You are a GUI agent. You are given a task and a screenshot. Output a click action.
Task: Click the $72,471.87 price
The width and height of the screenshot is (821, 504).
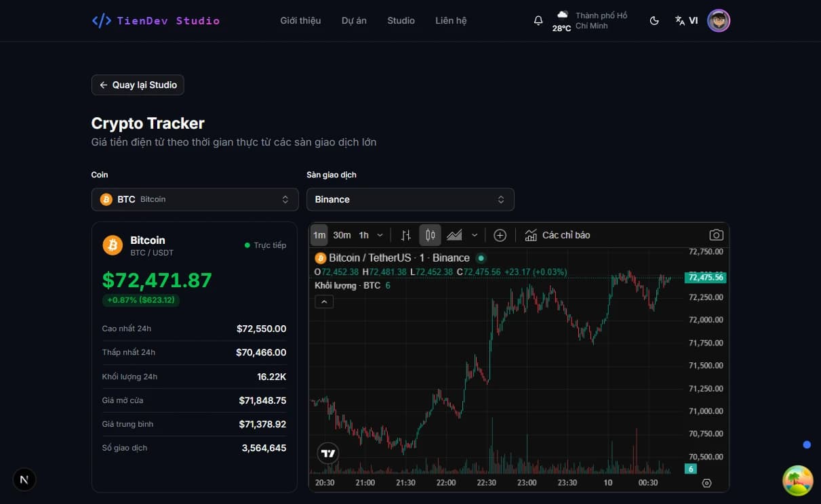(x=157, y=280)
